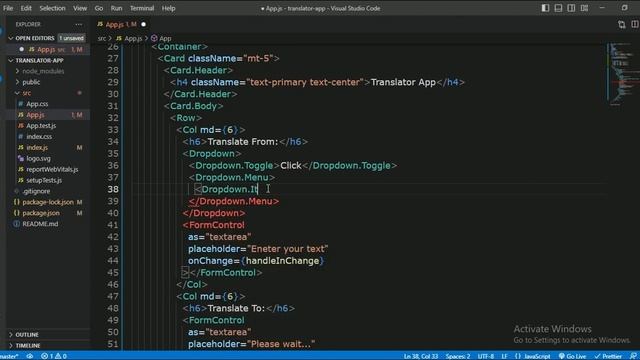Split the editor to the right
Viewport: 640px width, 360px height.
pos(635,24)
